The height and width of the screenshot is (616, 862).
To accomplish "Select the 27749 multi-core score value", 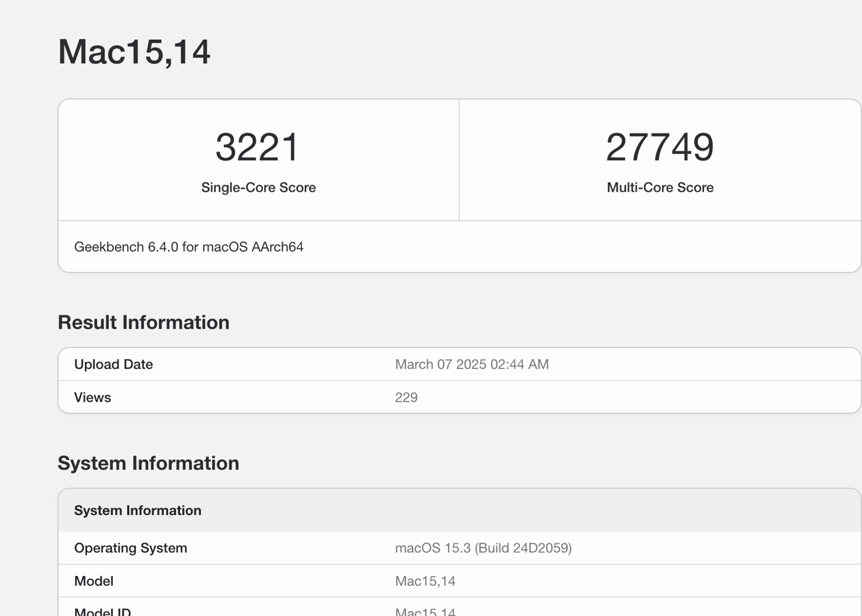I will [659, 147].
